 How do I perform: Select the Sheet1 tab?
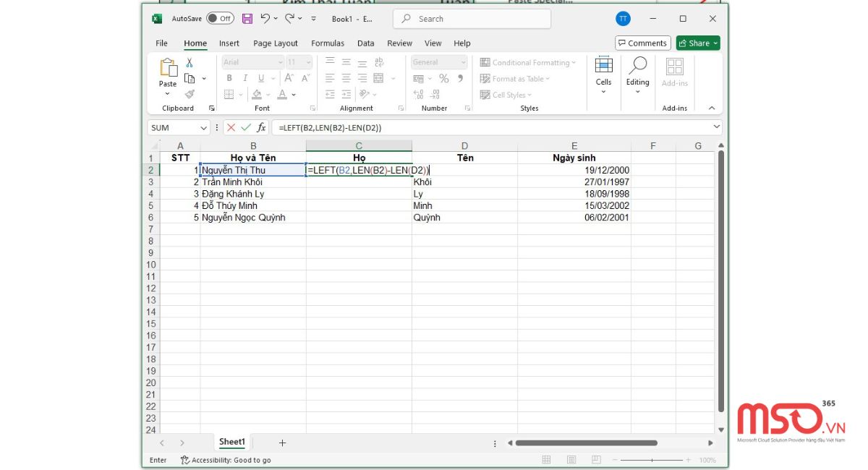232,442
